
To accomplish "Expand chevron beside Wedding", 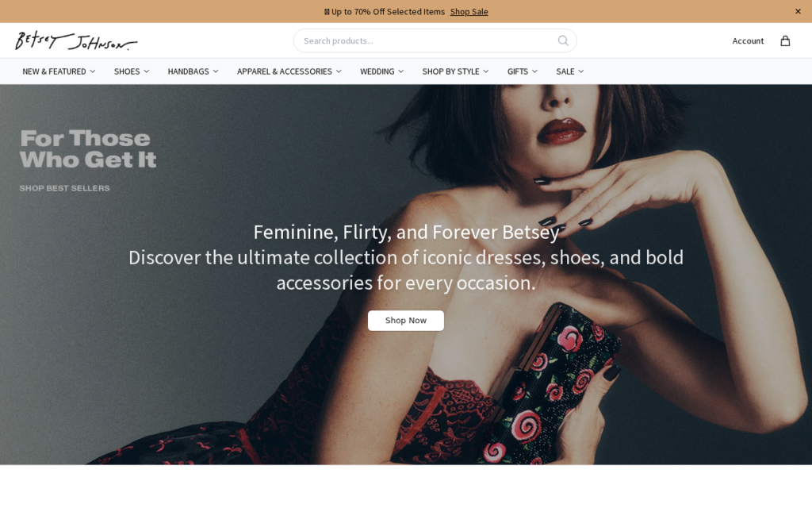I will click(x=400, y=71).
